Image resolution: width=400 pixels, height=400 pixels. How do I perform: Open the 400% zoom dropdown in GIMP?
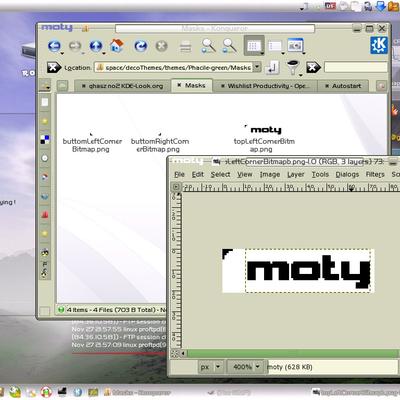[x=246, y=367]
